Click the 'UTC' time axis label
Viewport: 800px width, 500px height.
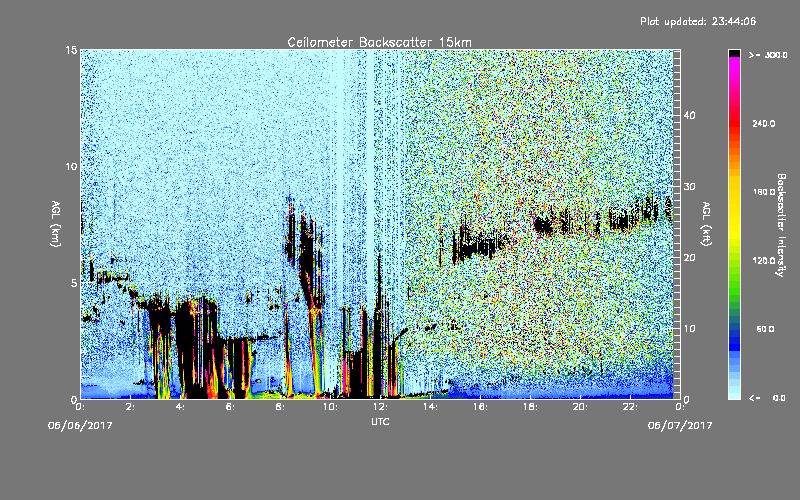pyautogui.click(x=380, y=421)
